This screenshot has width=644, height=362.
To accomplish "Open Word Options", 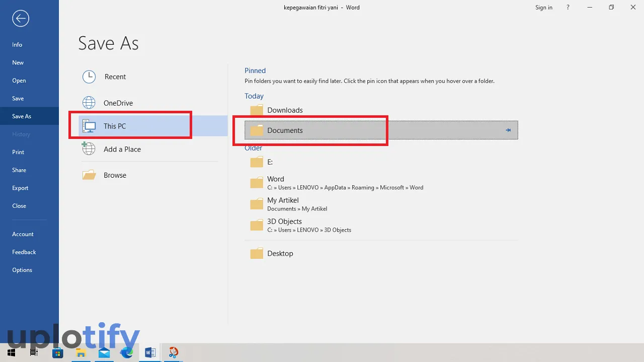I will pos(22,270).
